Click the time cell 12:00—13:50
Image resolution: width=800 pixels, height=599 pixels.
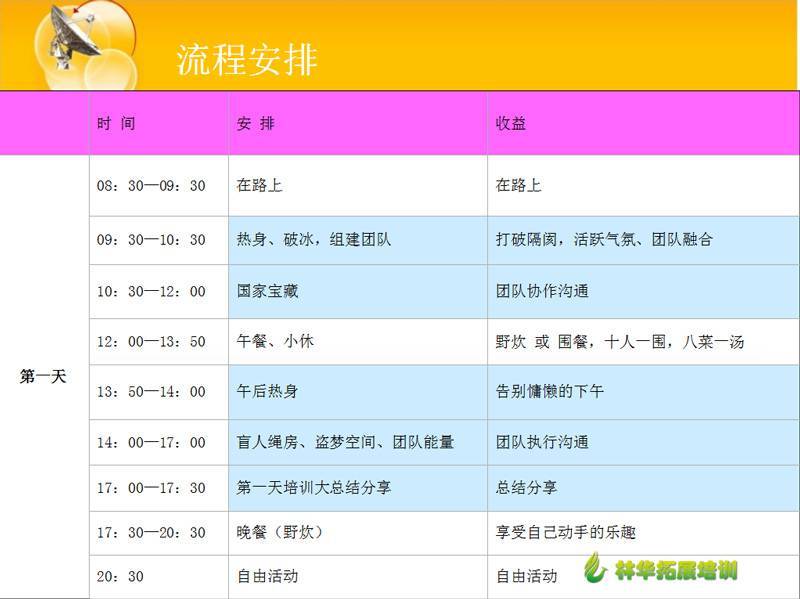tap(159, 341)
